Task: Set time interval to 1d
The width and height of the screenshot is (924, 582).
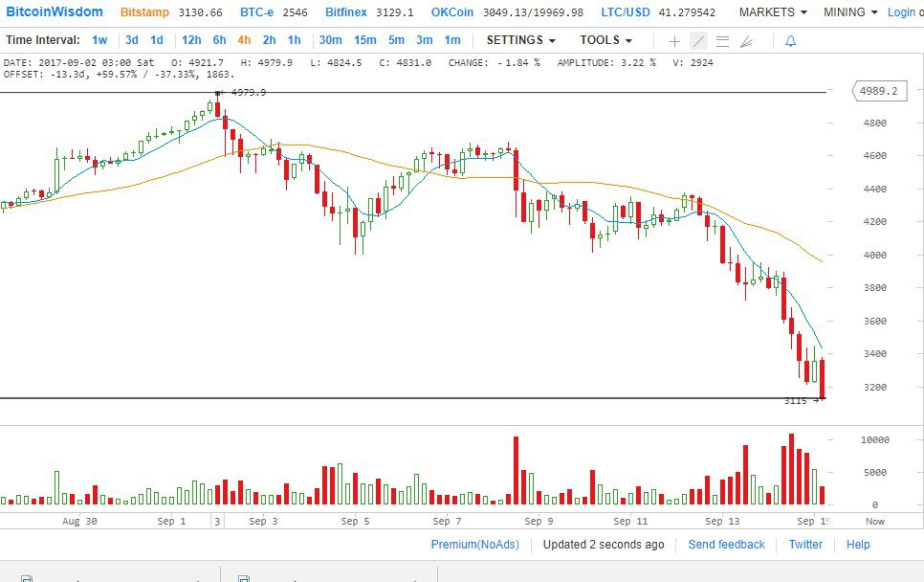Action: [157, 40]
